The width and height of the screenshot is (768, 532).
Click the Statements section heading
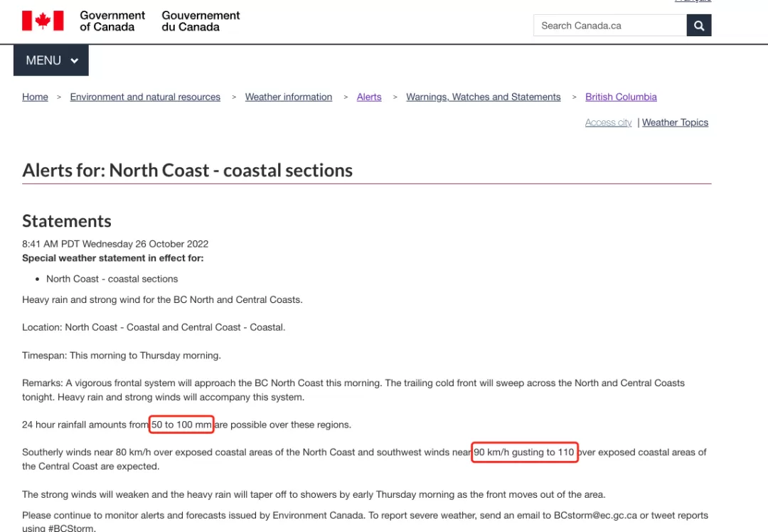click(x=67, y=221)
